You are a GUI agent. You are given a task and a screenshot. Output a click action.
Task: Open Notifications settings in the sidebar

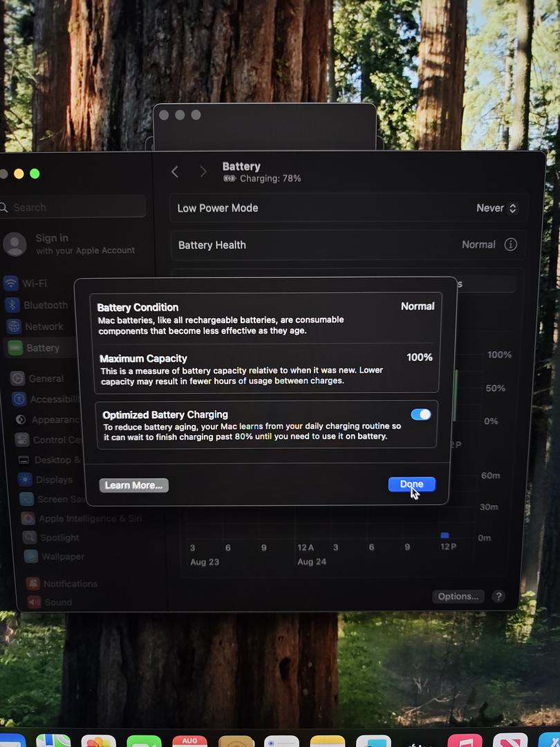coord(62,584)
